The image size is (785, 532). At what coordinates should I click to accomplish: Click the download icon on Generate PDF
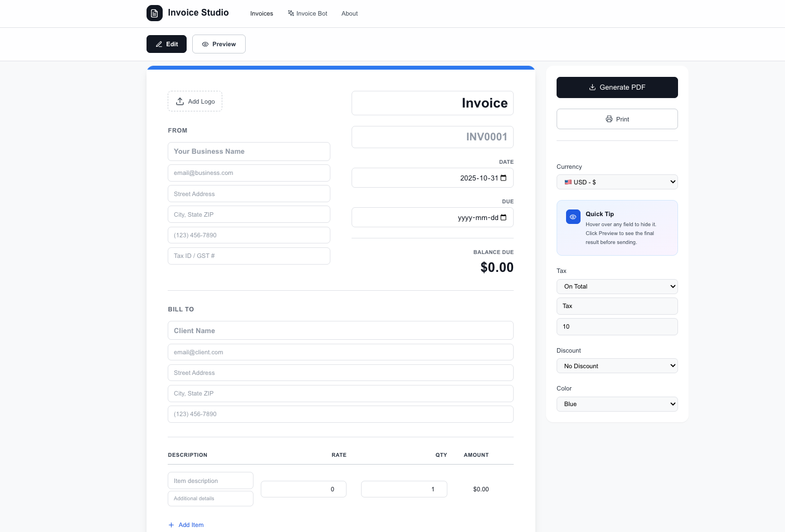point(592,87)
